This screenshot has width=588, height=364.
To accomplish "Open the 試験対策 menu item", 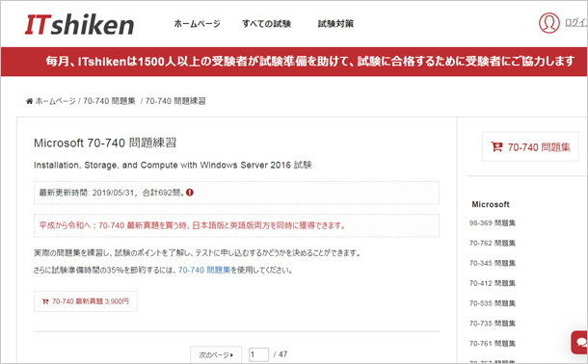I will 335,23.
